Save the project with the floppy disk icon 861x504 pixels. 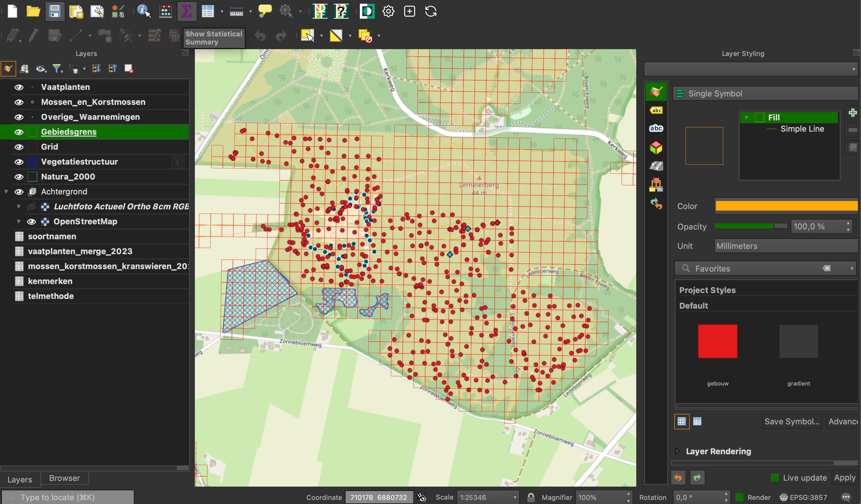pyautogui.click(x=55, y=11)
